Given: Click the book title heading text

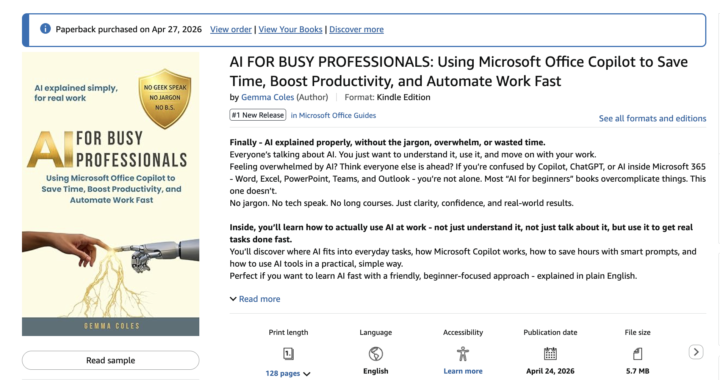Looking at the screenshot, I should (x=458, y=71).
